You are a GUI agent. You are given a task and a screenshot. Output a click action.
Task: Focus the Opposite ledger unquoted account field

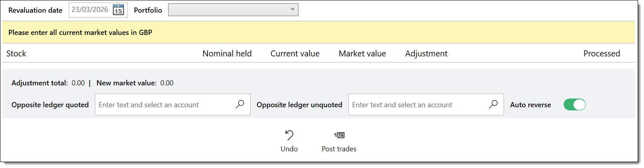click(418, 105)
